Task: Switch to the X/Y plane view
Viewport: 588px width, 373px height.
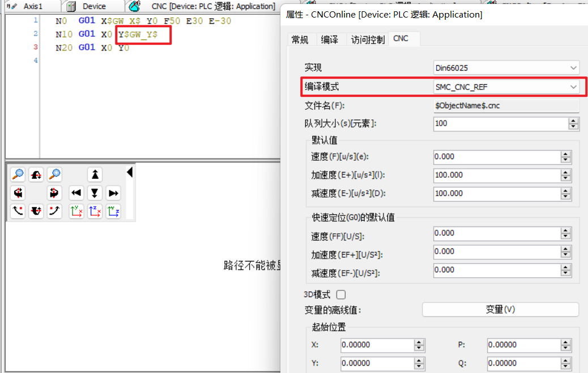Action: point(76,212)
